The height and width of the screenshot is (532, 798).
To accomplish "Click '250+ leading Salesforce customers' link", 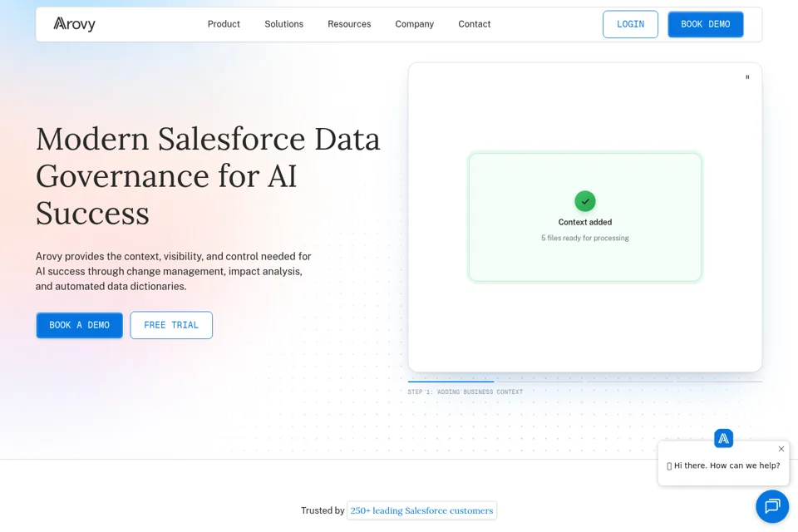I will coord(421,510).
